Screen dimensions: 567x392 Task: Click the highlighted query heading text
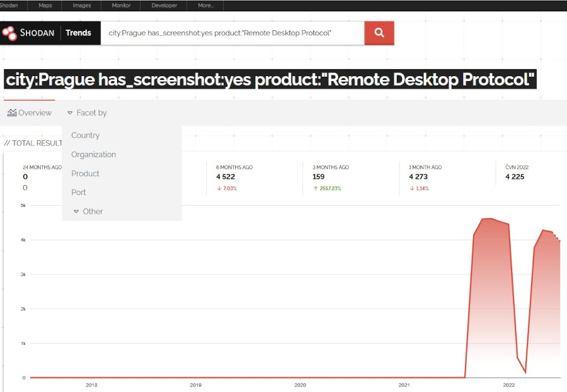pyautogui.click(x=270, y=79)
